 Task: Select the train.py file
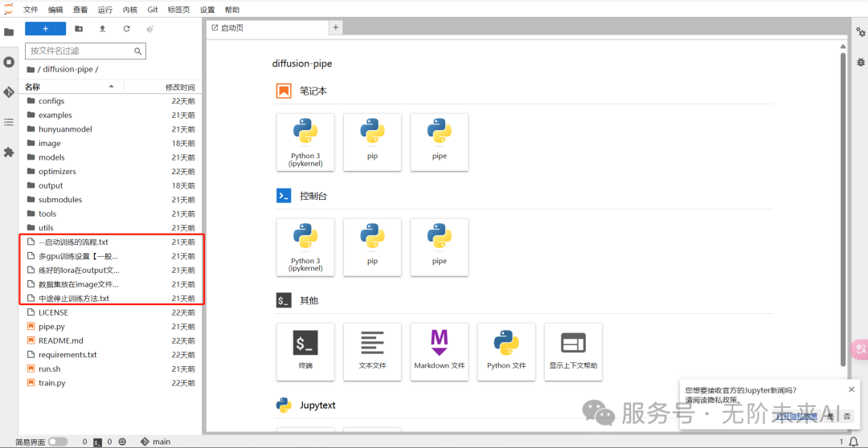[x=111, y=383]
